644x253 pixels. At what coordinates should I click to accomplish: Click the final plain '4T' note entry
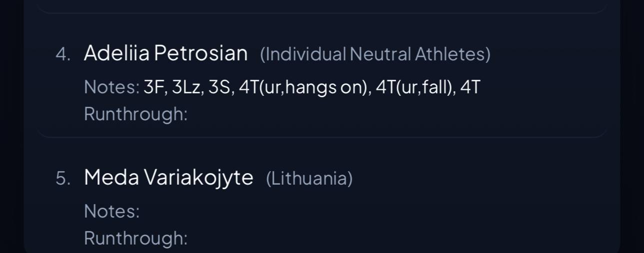(470, 87)
